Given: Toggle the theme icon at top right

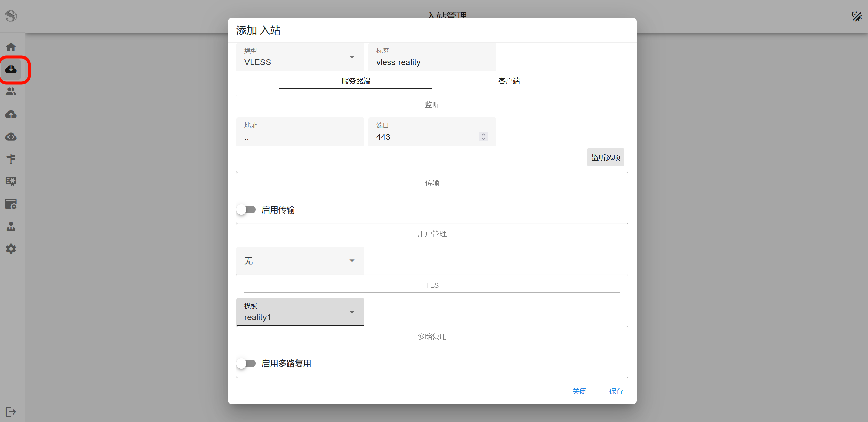Looking at the screenshot, I should (x=856, y=16).
